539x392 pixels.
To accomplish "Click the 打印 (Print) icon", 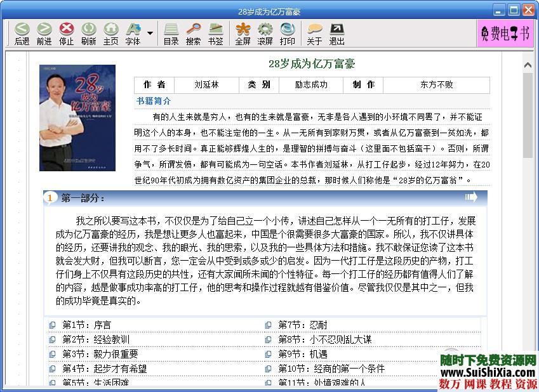I will (x=288, y=33).
